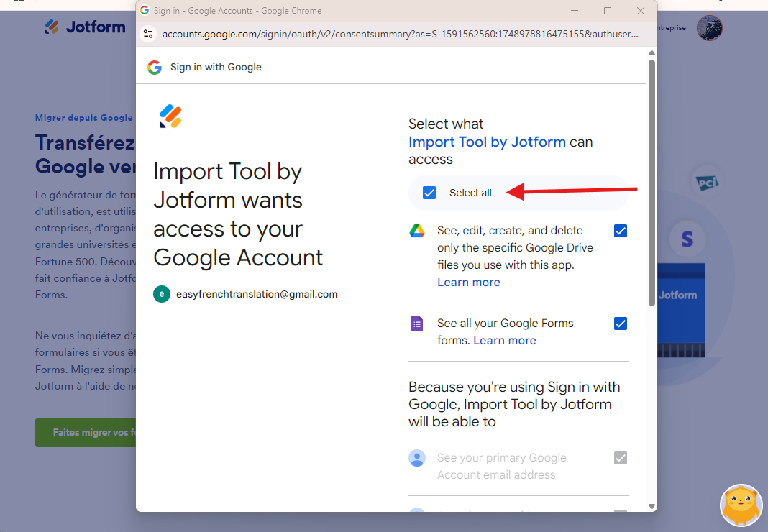Click the Google favicon in the popup title bar
768x532 pixels.
145,10
